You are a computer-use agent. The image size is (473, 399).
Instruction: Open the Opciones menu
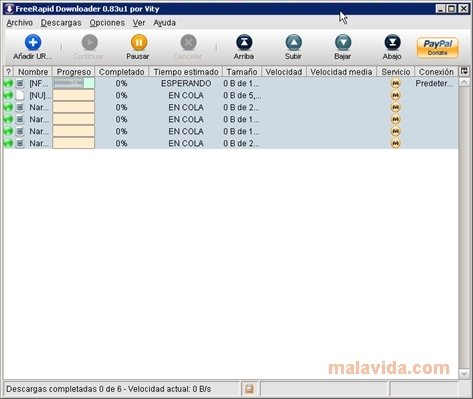[x=107, y=23]
